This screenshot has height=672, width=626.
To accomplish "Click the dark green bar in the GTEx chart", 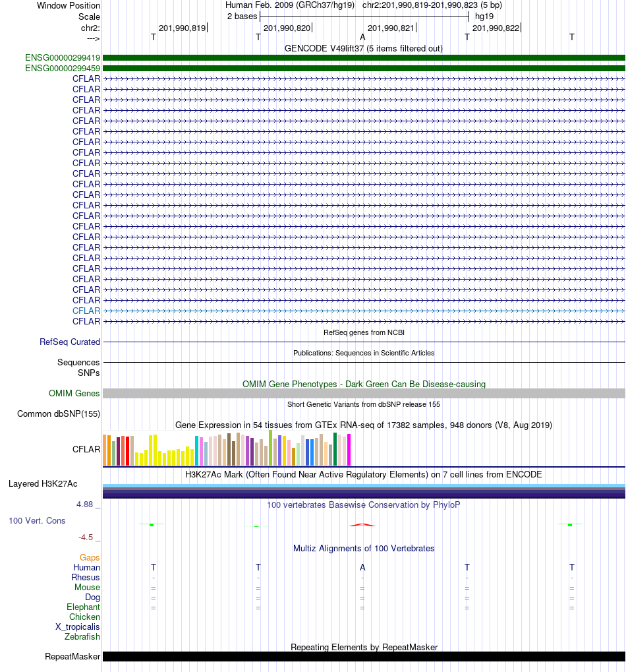I will (x=335, y=449).
